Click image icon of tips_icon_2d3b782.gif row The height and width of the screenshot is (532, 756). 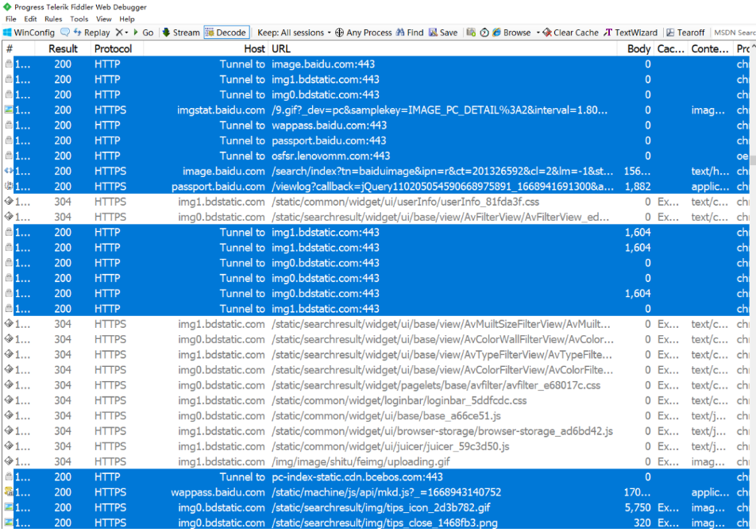8,507
